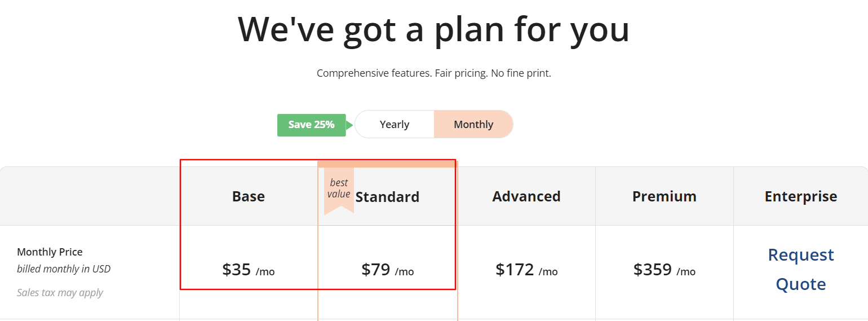This screenshot has width=868, height=321.
Task: Open the Enterprise plan header
Action: [800, 196]
